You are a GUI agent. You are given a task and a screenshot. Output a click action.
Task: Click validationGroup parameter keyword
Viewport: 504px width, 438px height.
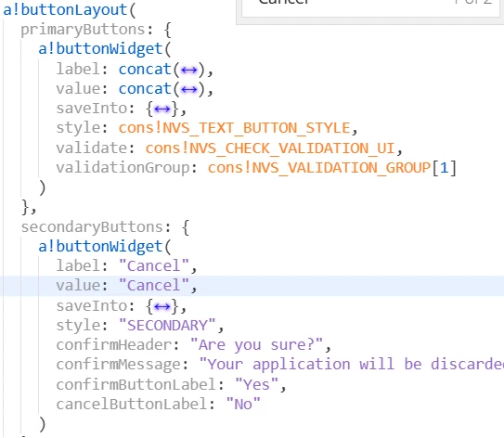pyautogui.click(x=123, y=168)
